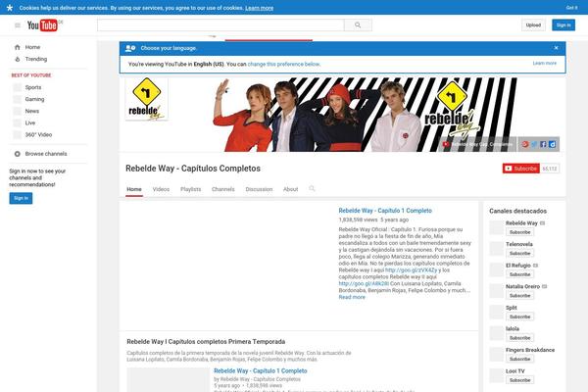Click the red Subscribe button
The width and height of the screenshot is (588, 392).
[x=521, y=169]
